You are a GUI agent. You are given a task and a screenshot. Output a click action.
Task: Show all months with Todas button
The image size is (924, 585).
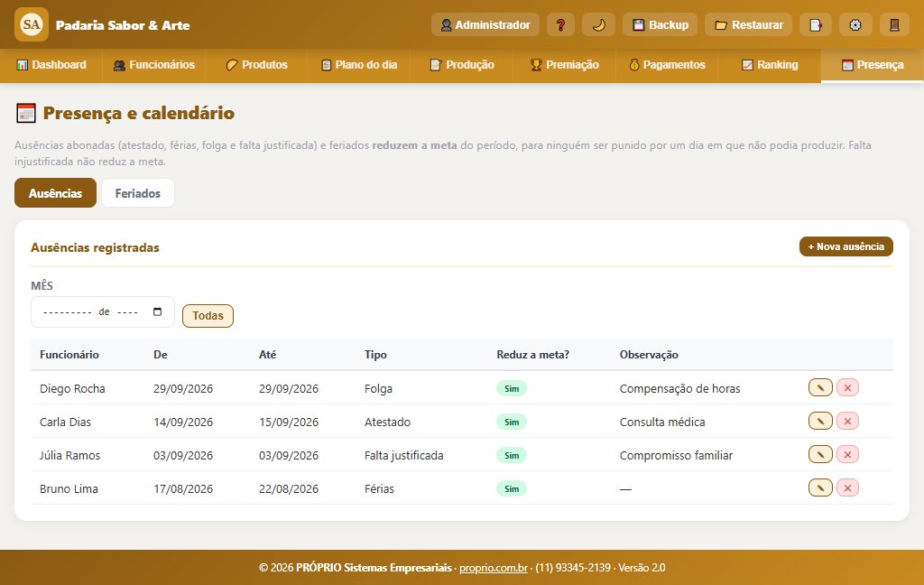pos(208,315)
